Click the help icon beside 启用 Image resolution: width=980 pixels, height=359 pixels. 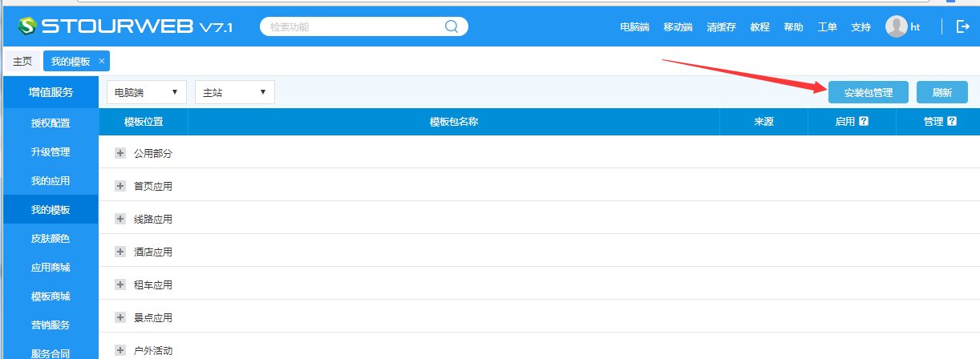coord(864,122)
